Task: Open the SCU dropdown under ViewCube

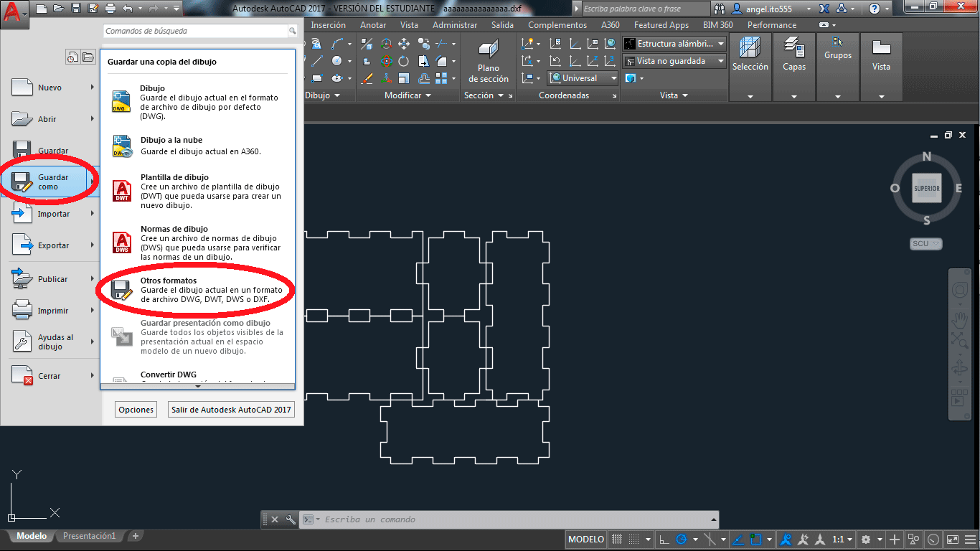Action: 925,243
